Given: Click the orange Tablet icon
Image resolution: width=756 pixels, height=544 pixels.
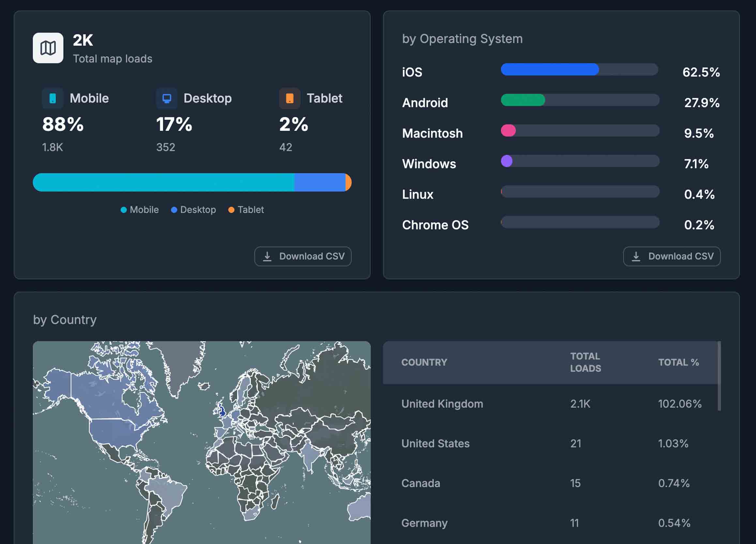Looking at the screenshot, I should (x=290, y=98).
